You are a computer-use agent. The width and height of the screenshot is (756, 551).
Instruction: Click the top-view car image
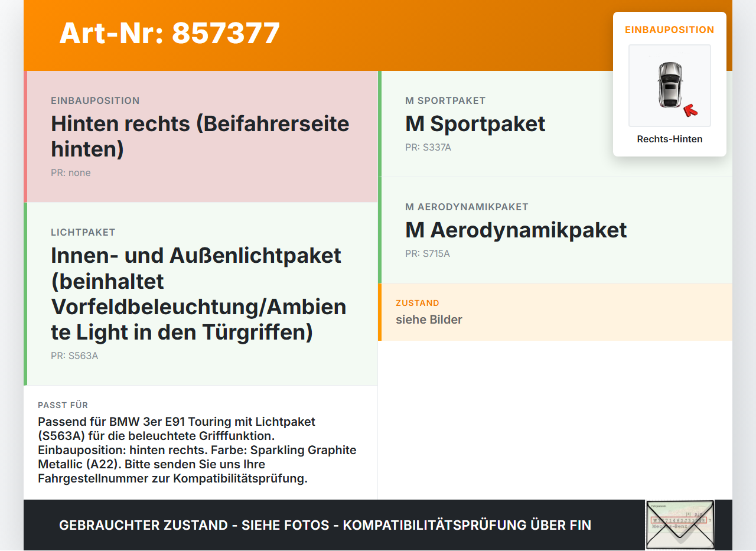(670, 86)
